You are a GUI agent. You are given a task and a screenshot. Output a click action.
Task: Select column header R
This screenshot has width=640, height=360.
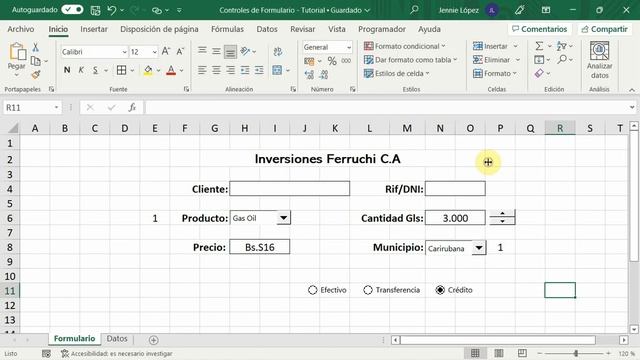tap(560, 128)
